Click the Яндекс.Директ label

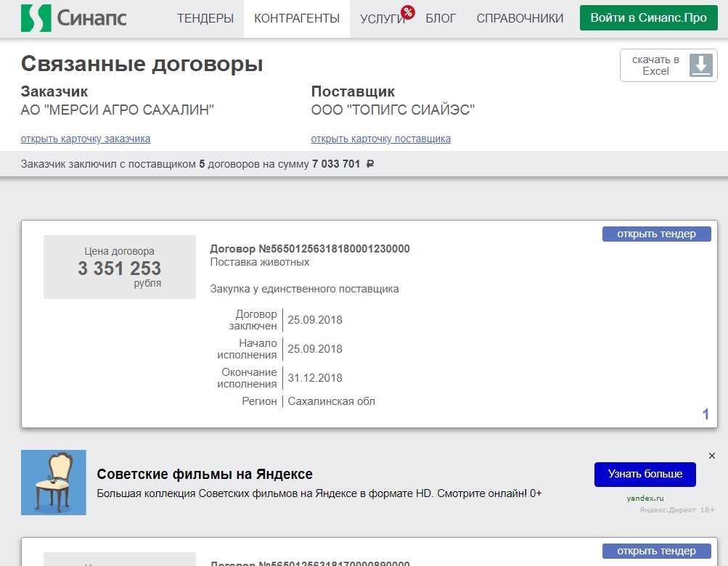[x=667, y=510]
